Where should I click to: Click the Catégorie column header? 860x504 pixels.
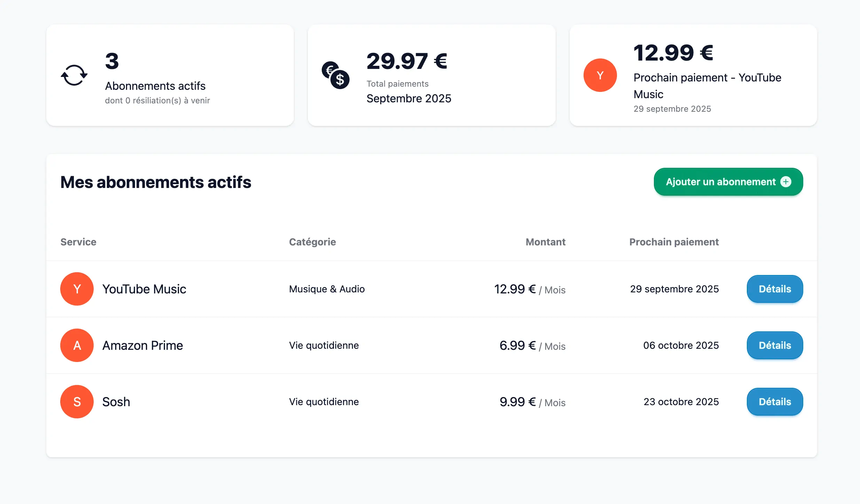pyautogui.click(x=312, y=242)
